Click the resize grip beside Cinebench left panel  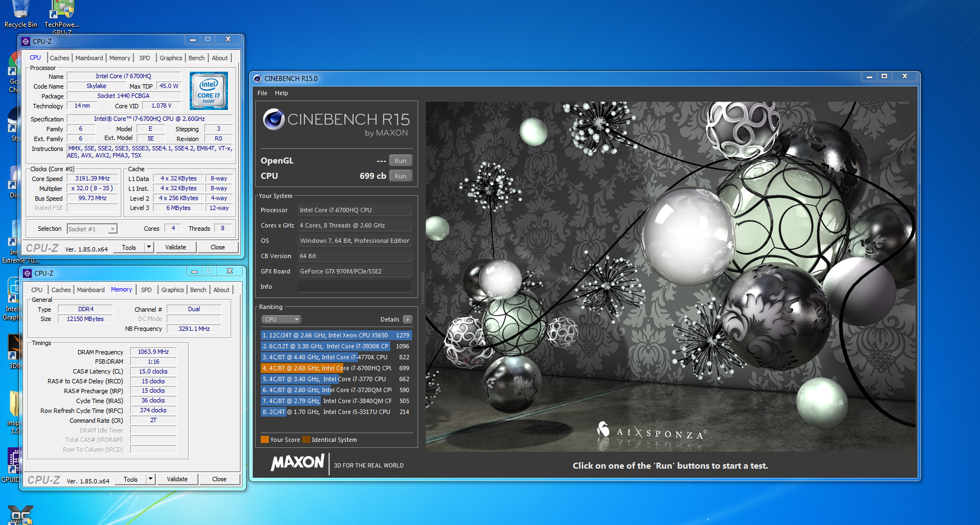(x=422, y=288)
